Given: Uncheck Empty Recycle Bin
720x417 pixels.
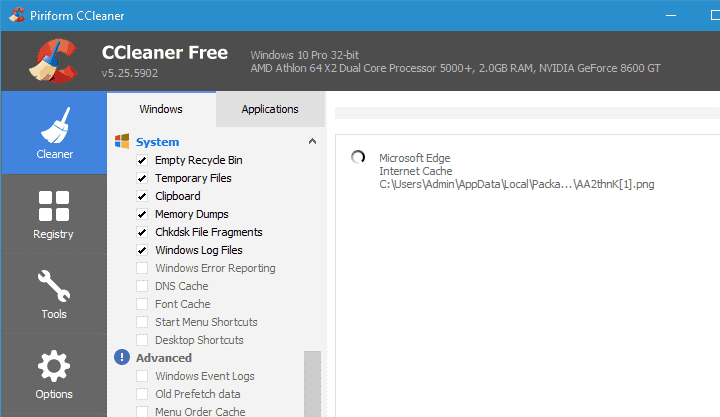Looking at the screenshot, I should click(142, 160).
